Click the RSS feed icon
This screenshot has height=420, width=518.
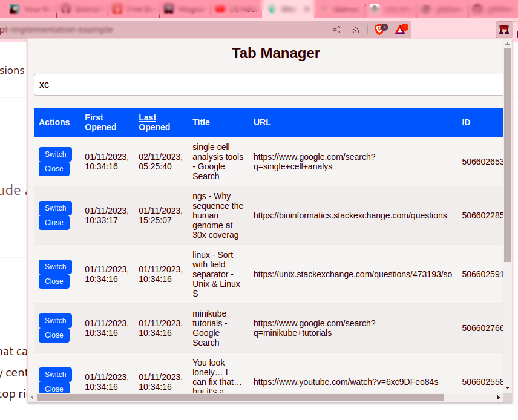pos(355,30)
